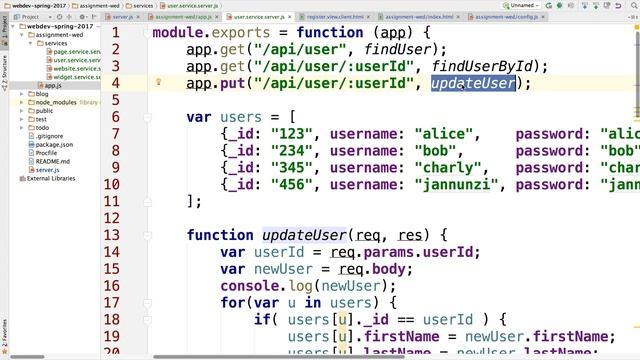Click the Search Everywhere magnifier icon
The width and height of the screenshot is (640, 360).
click(x=634, y=6)
